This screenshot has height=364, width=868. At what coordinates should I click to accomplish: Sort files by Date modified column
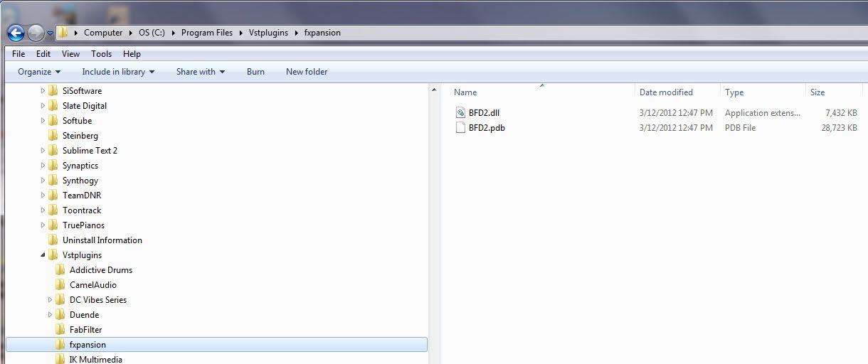tap(666, 92)
